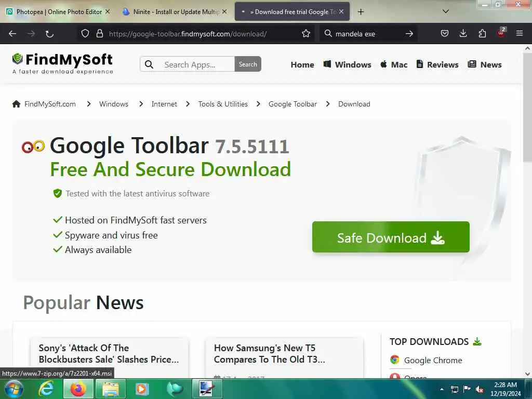Viewport: 532px width, 399px height.
Task: Click the Internet breadcrumb link
Action: pos(164,104)
